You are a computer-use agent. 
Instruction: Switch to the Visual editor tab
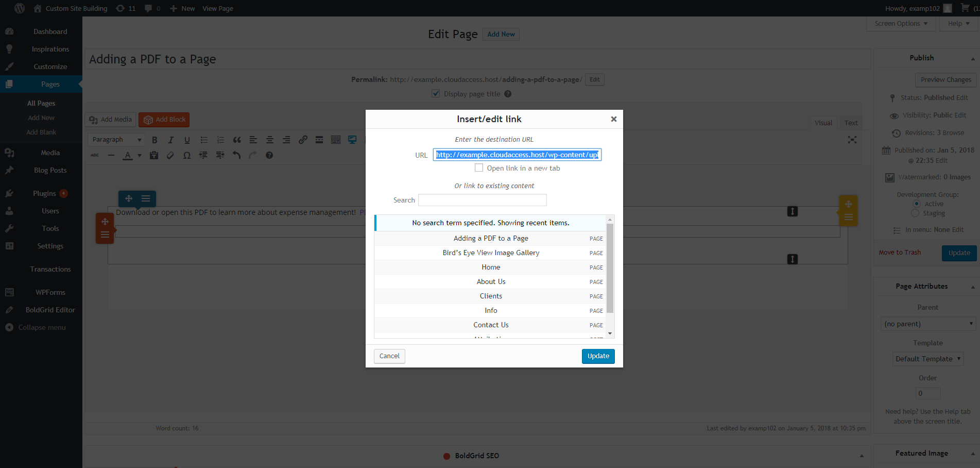[823, 123]
